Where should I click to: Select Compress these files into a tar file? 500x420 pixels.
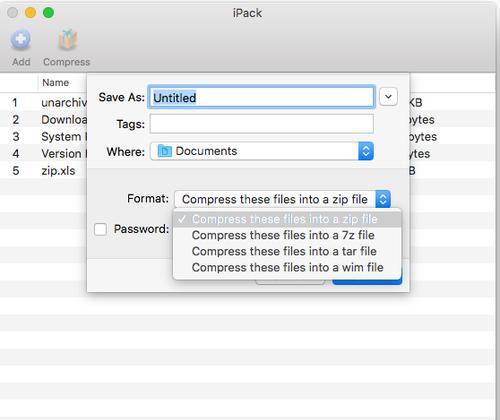coord(287,251)
